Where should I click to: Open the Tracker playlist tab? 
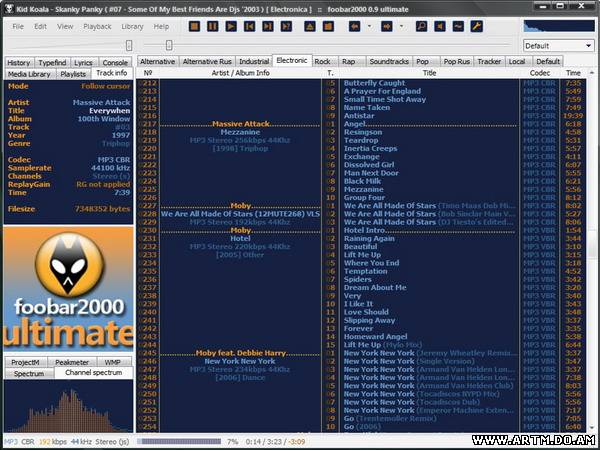coord(489,62)
